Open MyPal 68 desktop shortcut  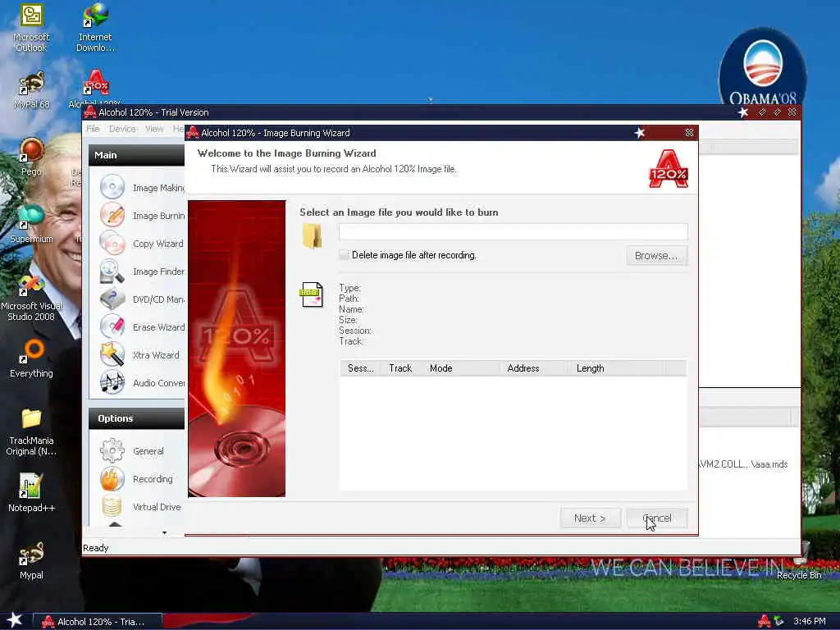coord(31,84)
